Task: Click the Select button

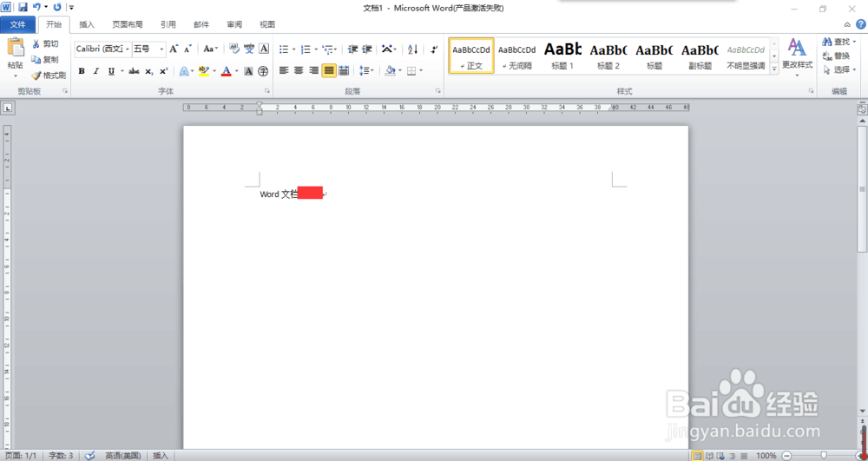Action: pyautogui.click(x=839, y=69)
